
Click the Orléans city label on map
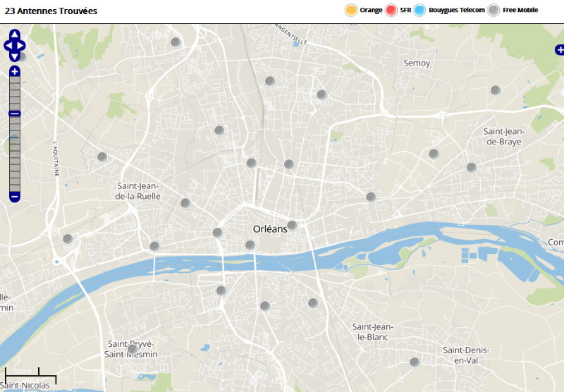click(x=270, y=229)
